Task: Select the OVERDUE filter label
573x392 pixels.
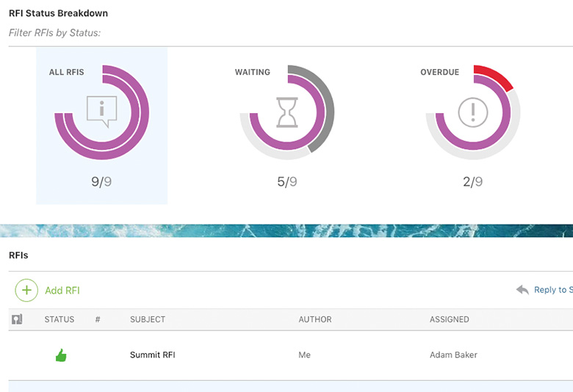Action: [439, 72]
